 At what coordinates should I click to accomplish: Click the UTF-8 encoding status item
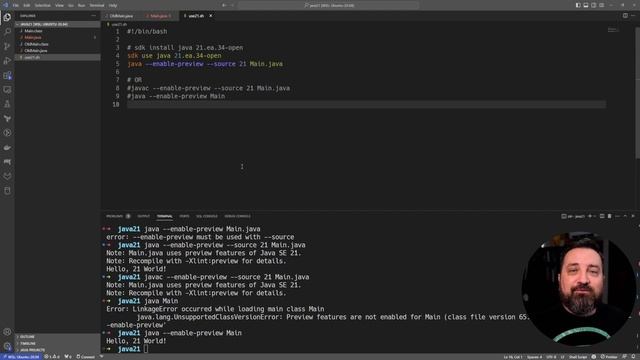click(551, 357)
